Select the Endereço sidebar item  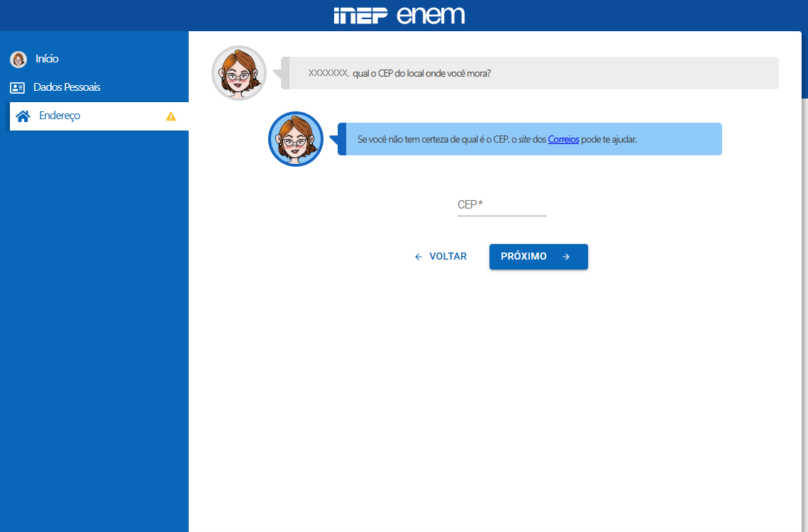60,116
